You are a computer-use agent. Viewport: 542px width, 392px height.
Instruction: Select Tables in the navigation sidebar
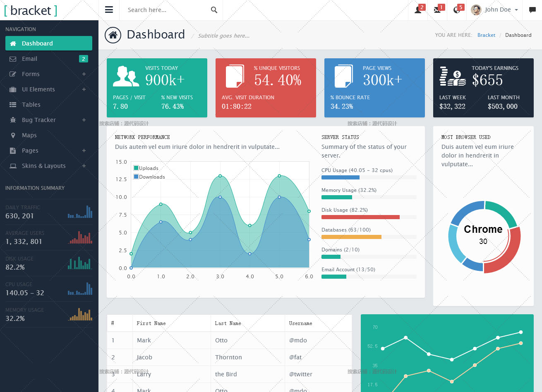[x=31, y=105]
